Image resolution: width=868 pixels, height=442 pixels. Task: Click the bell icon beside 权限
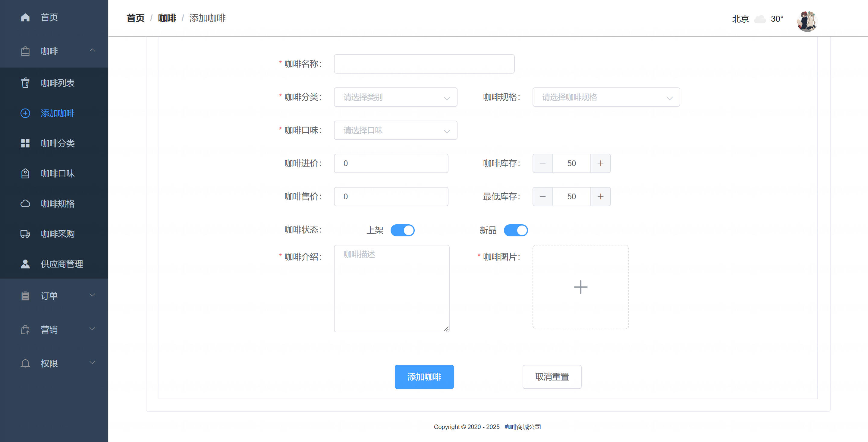(25, 363)
